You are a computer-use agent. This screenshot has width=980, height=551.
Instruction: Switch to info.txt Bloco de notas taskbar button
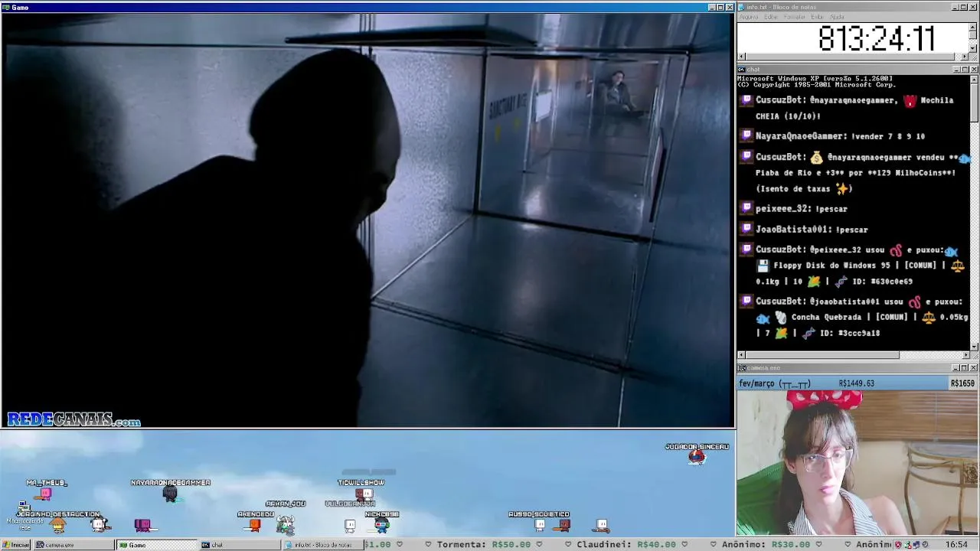pyautogui.click(x=323, y=545)
